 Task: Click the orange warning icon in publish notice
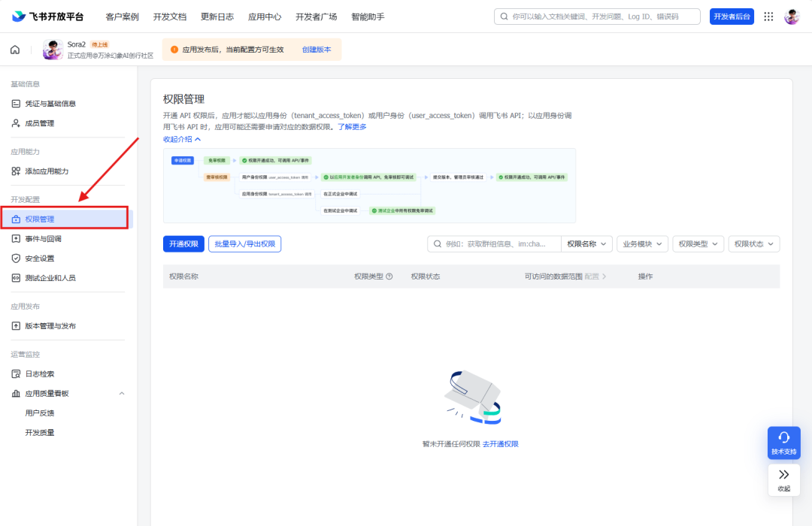[174, 50]
